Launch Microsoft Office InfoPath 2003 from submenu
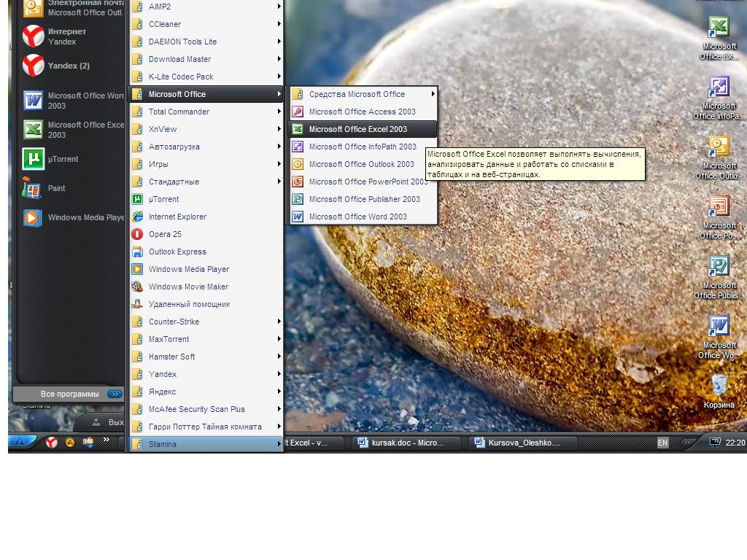Screen dimensions: 747x560 362,147
